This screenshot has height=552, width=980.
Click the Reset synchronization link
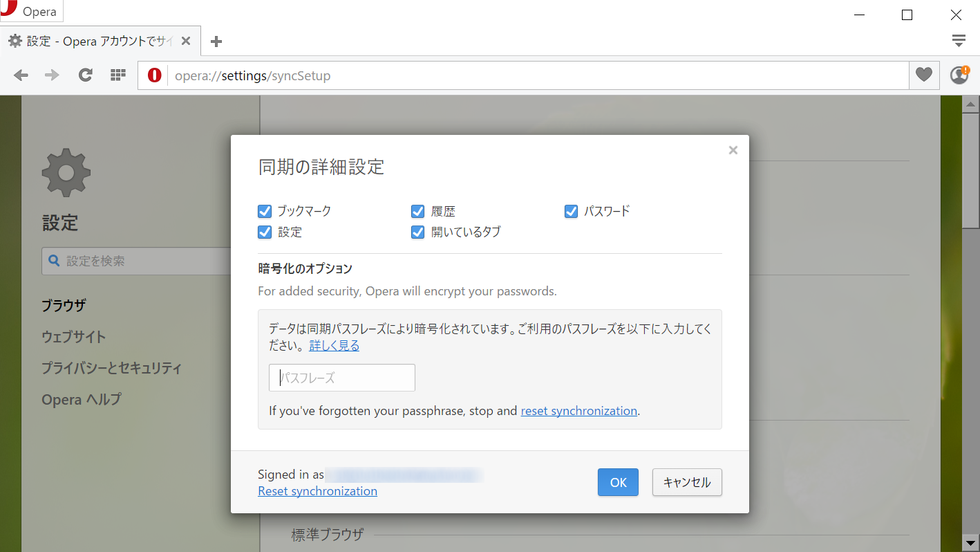coord(317,490)
